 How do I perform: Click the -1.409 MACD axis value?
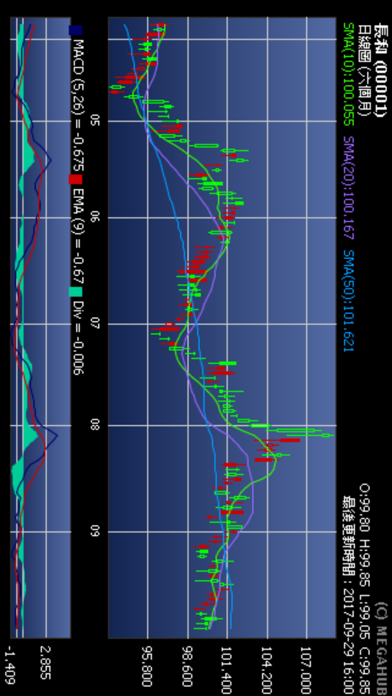pos(10,664)
